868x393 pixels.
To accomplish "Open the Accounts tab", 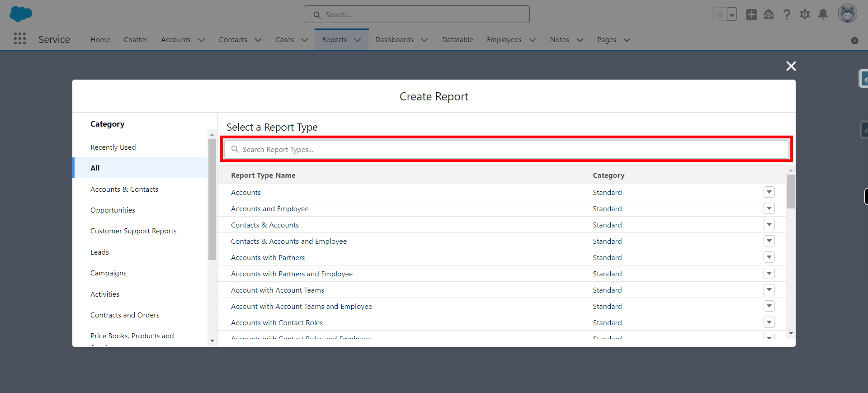I will (175, 40).
